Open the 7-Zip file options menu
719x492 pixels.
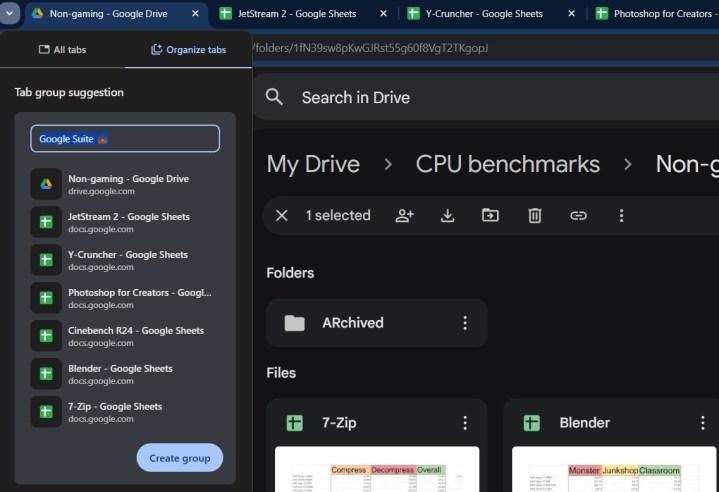pos(464,423)
